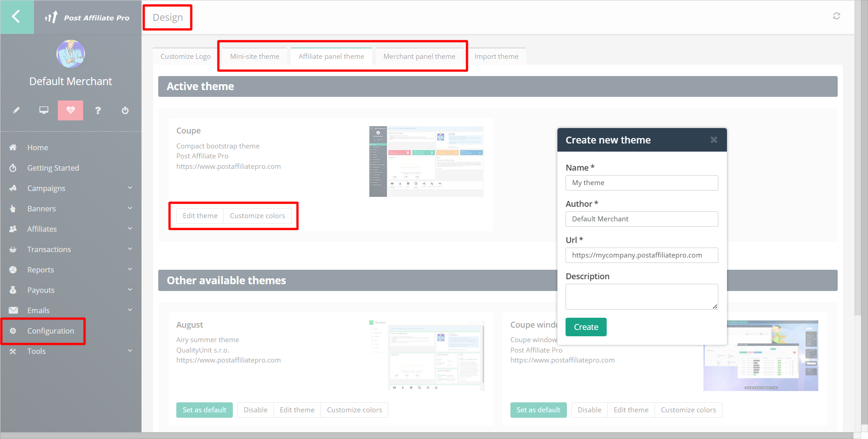Click Customize colors for Coupe theme
The height and width of the screenshot is (439, 868).
(x=257, y=216)
